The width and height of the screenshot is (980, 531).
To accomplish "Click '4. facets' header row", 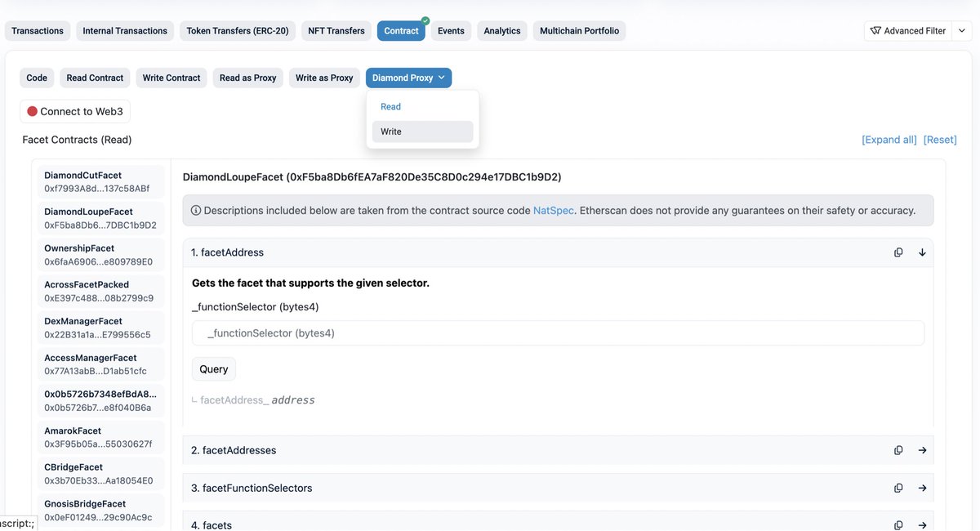I will [x=558, y=521].
